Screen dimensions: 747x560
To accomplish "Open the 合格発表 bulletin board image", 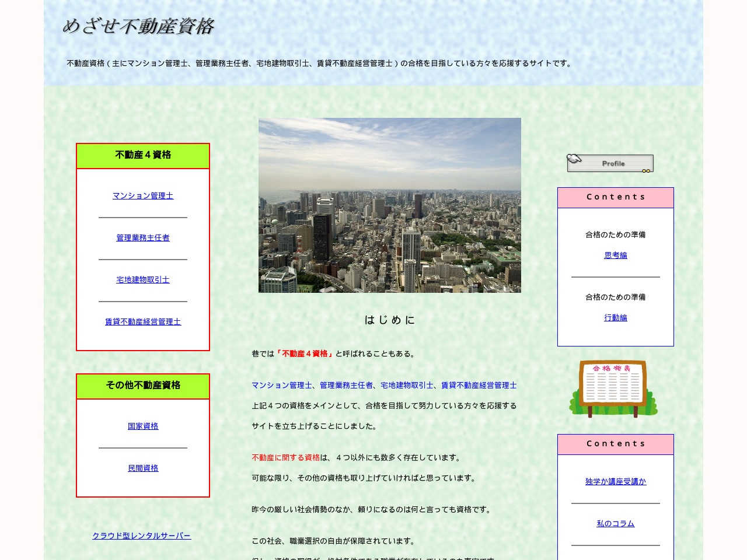I will pos(613,389).
